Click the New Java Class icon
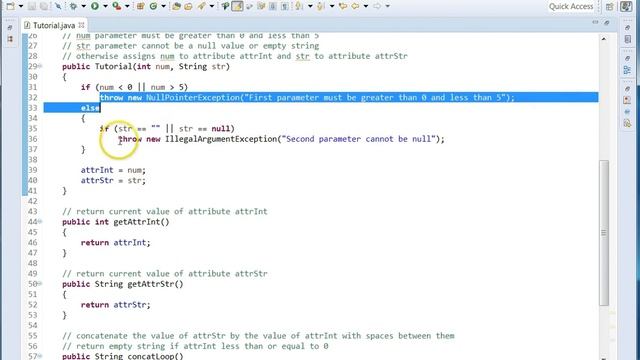Screen dimensions: 640x360 point(153,6)
